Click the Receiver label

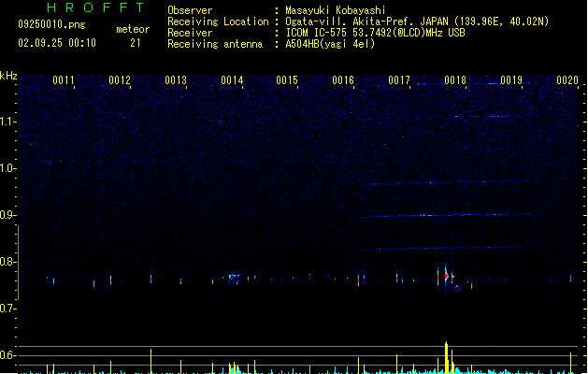click(190, 33)
